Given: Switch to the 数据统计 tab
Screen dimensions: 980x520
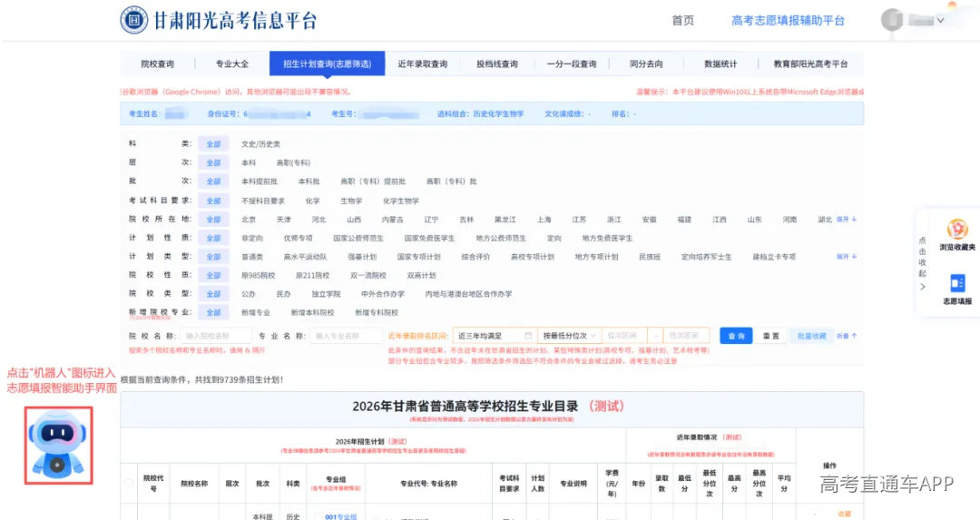Looking at the screenshot, I should (720, 64).
